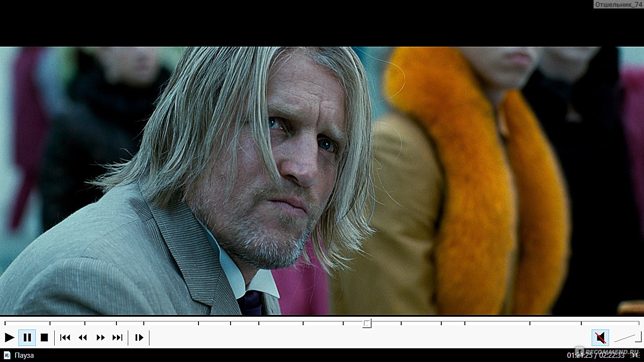Skip to the previous chapter

[65, 337]
